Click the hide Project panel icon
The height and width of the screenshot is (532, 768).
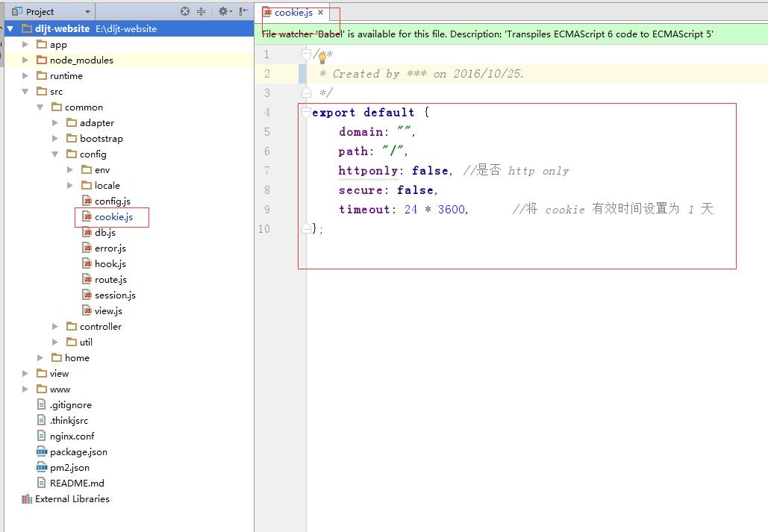[243, 11]
